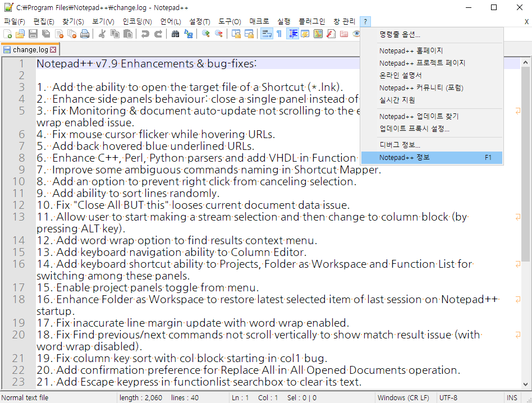
Task: Click the Copy toolbar icon
Action: coord(115,34)
